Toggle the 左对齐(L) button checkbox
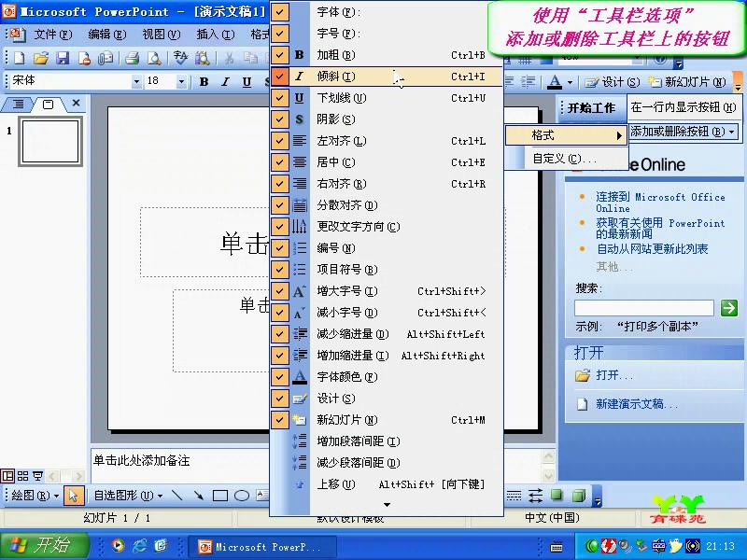747x560 pixels. [279, 141]
